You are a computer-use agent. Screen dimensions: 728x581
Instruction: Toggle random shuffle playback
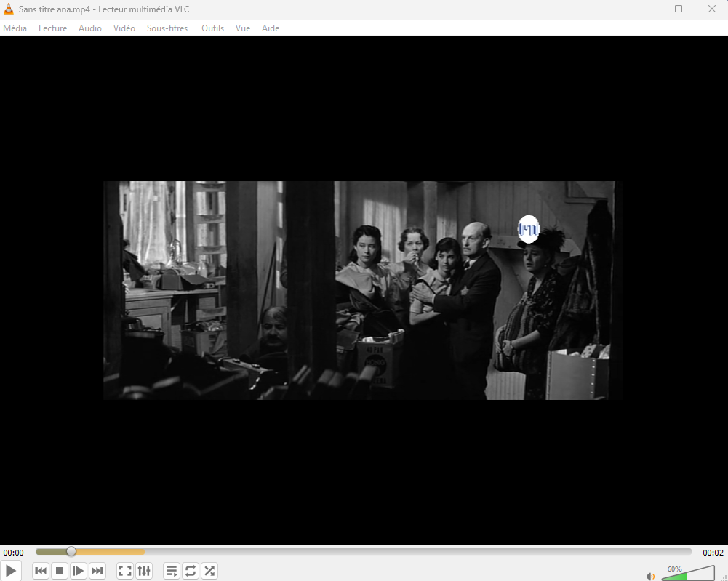[209, 571]
